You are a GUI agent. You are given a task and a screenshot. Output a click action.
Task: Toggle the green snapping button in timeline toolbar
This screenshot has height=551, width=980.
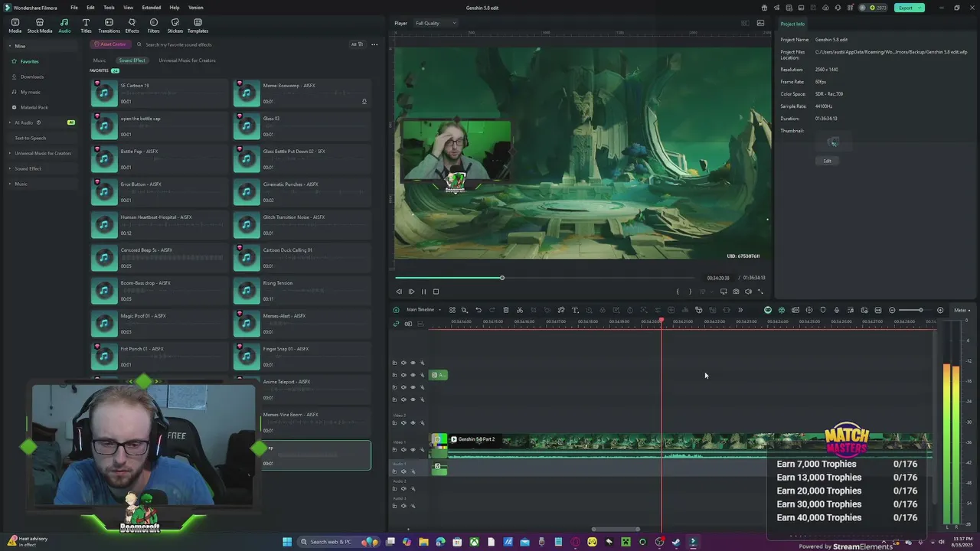pos(782,310)
